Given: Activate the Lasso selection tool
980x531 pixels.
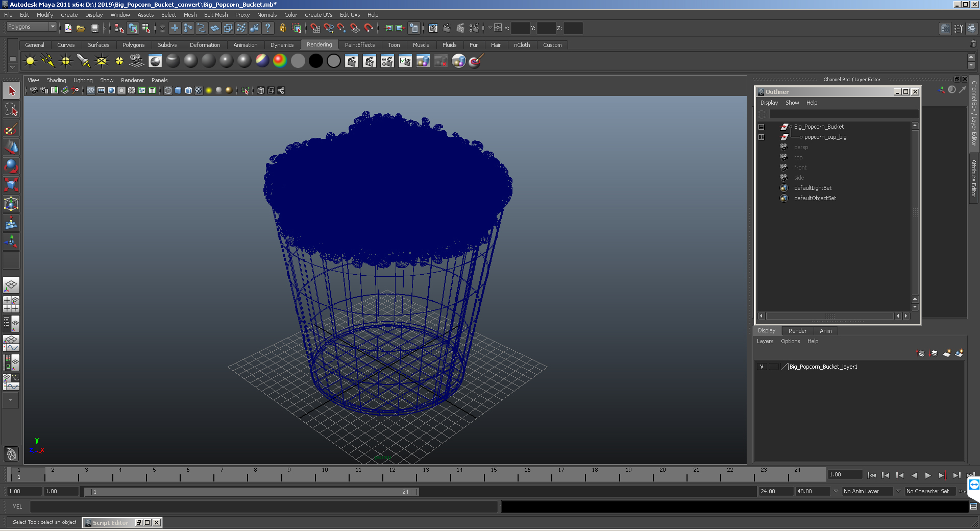Looking at the screenshot, I should pyautogui.click(x=11, y=110).
